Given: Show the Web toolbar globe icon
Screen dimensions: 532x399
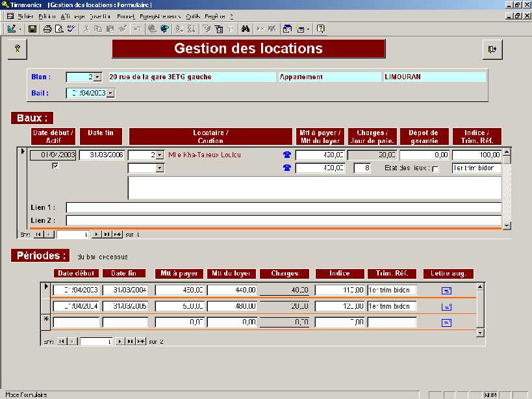Looking at the screenshot, I should [164, 29].
